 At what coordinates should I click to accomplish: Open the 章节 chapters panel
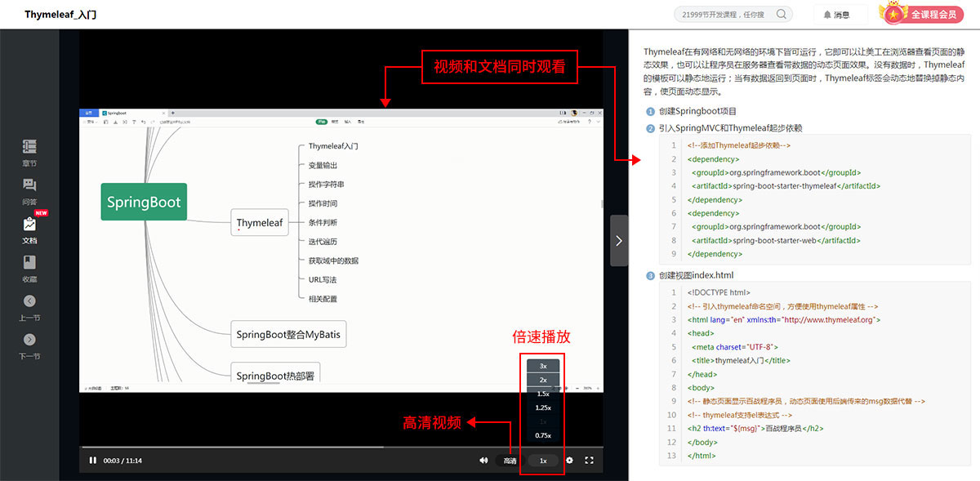point(29,153)
